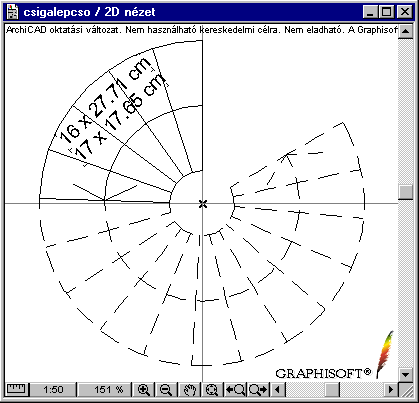Select the zoom out magnifier tool

coord(166,389)
